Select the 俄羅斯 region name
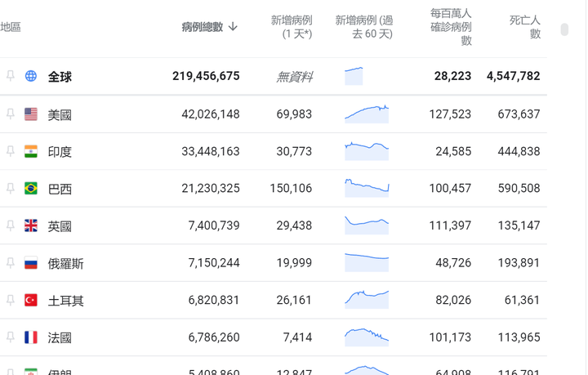 click(x=65, y=264)
